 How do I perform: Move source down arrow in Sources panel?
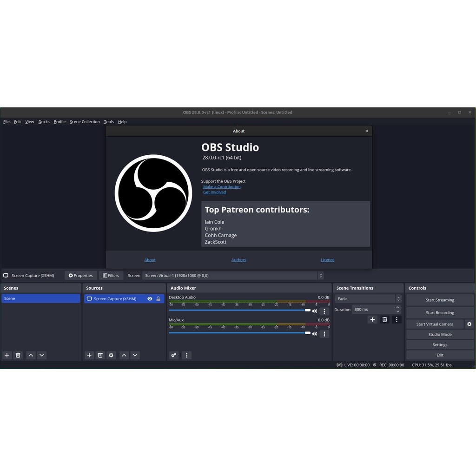[x=135, y=355]
